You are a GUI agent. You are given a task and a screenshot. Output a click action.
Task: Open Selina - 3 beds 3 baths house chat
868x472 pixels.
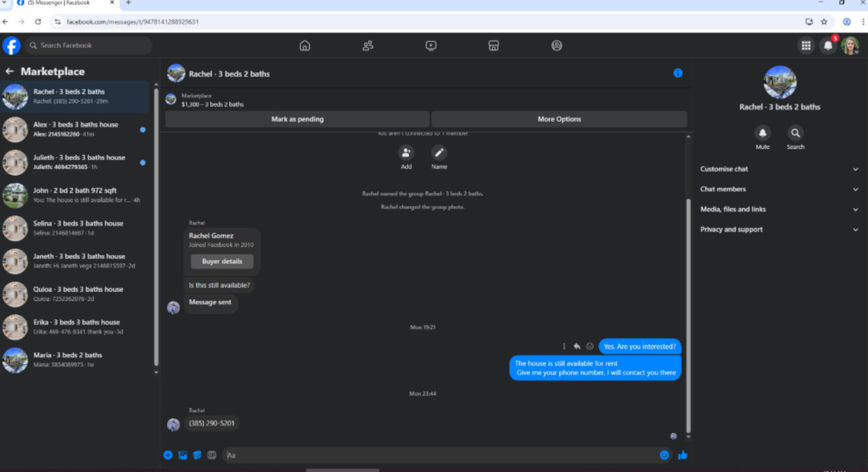coord(76,229)
